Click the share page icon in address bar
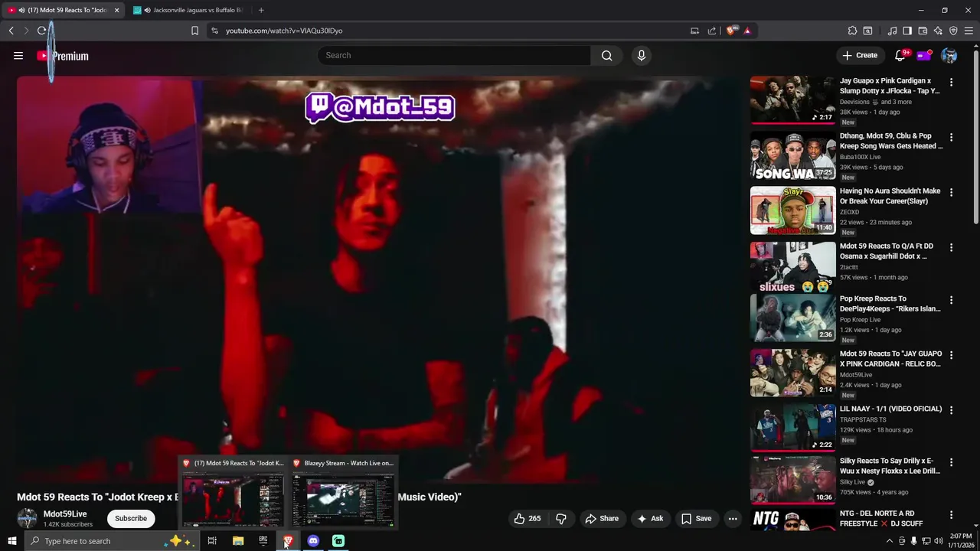This screenshot has width=980, height=551. click(x=712, y=31)
